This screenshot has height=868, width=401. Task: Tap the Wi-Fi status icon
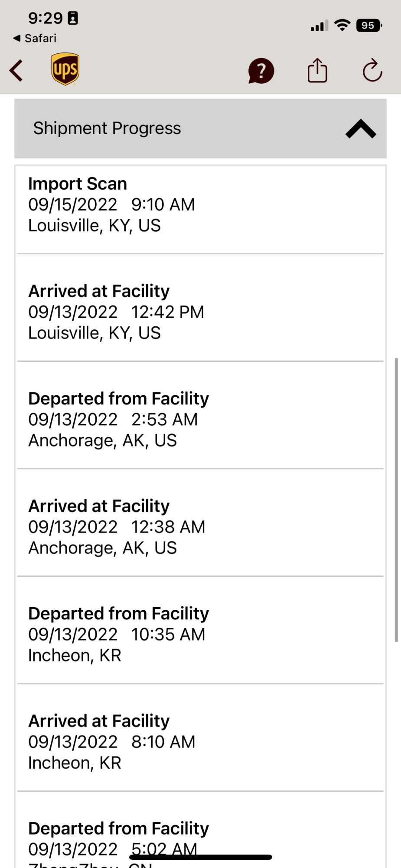[342, 26]
